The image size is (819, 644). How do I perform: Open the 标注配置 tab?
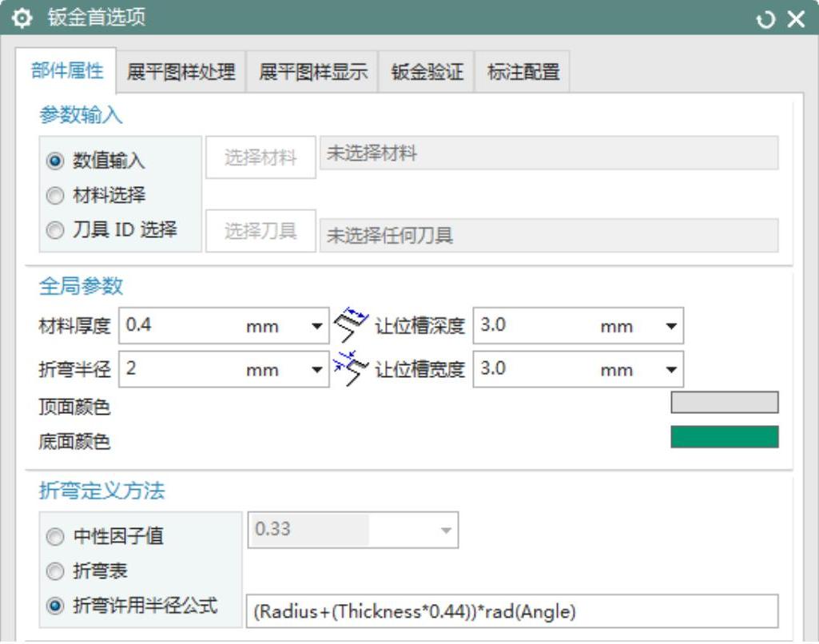tap(523, 72)
